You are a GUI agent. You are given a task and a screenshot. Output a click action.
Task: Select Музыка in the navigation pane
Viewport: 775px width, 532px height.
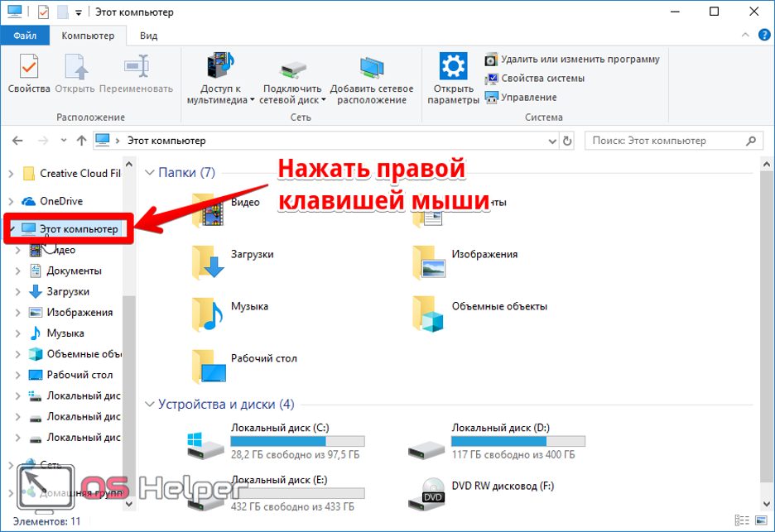point(65,333)
